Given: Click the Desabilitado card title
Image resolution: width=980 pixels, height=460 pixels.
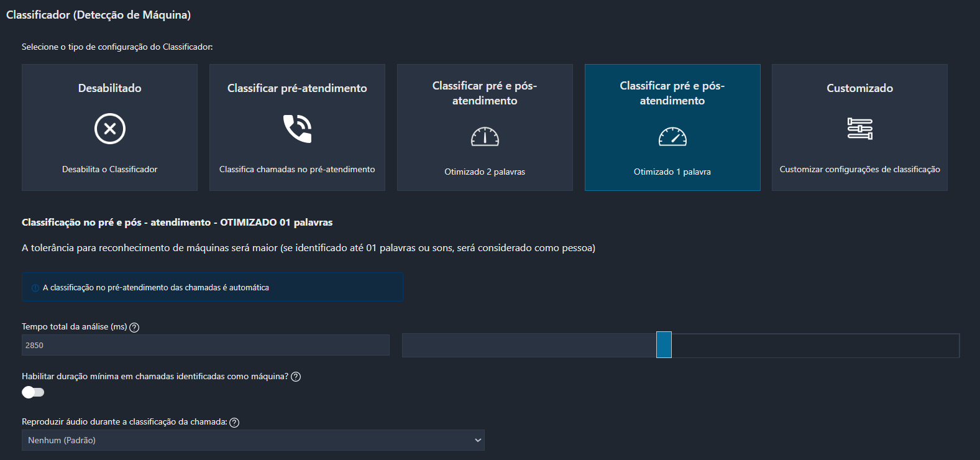Looking at the screenshot, I should pyautogui.click(x=110, y=88).
